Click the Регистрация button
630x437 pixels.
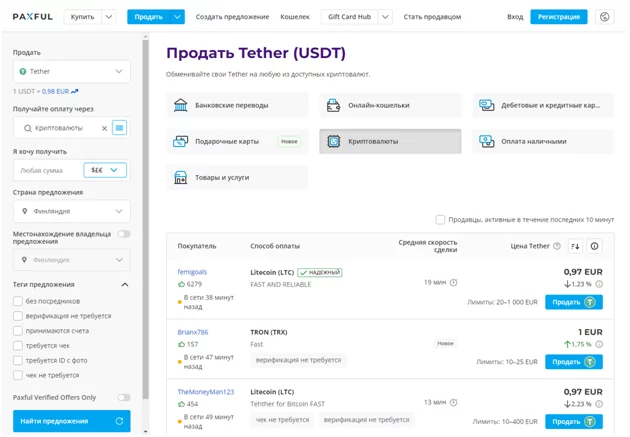click(558, 17)
